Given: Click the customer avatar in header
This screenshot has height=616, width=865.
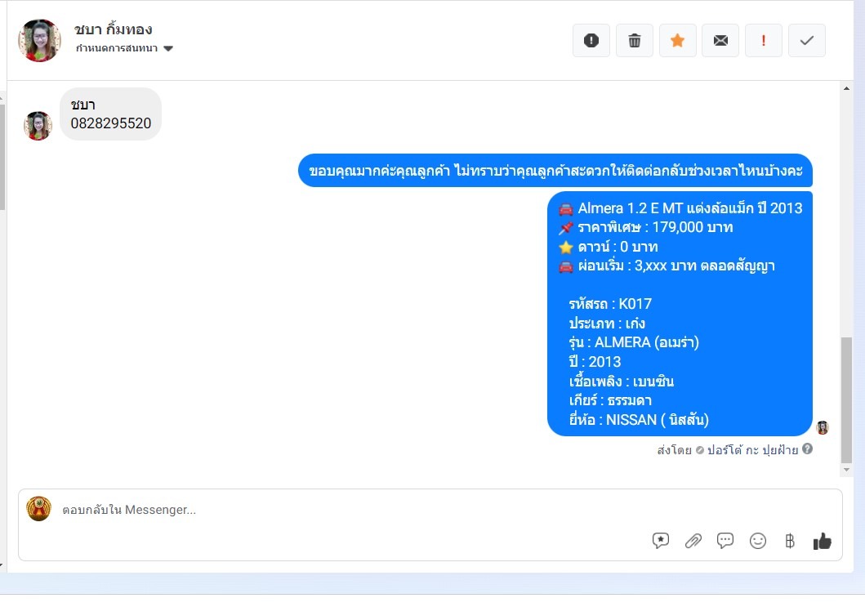Looking at the screenshot, I should pyautogui.click(x=39, y=40).
